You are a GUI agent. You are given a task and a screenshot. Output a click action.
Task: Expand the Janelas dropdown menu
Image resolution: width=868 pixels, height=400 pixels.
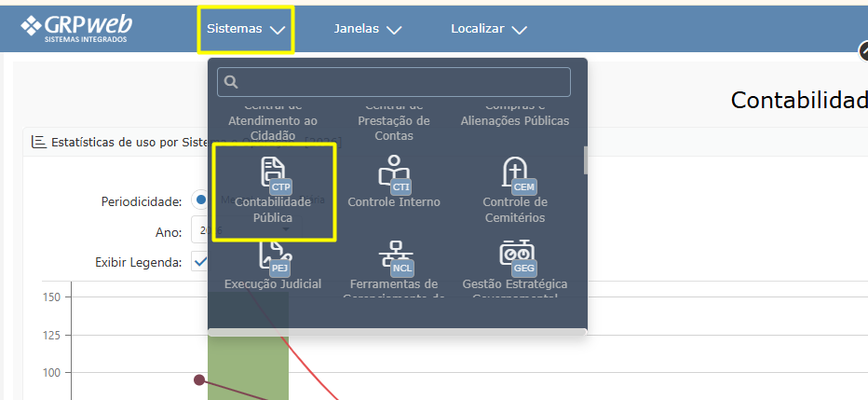pos(367,29)
